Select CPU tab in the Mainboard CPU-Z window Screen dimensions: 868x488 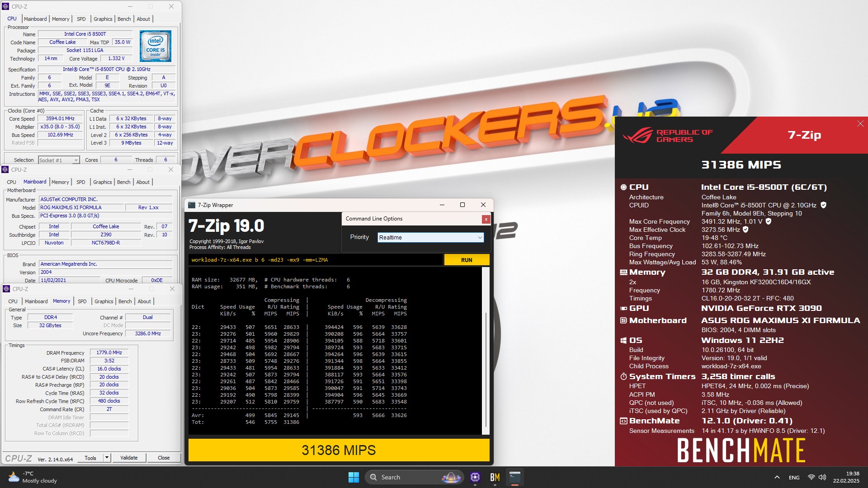pyautogui.click(x=11, y=182)
